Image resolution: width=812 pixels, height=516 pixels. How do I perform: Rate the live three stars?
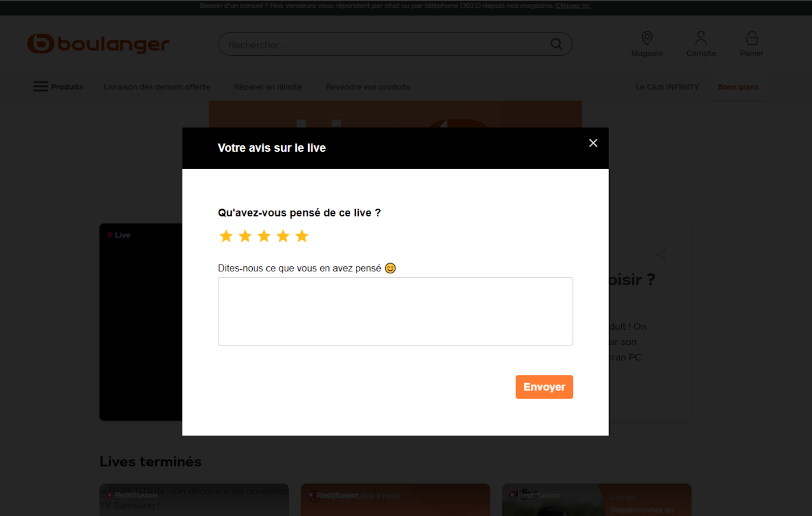(x=264, y=236)
